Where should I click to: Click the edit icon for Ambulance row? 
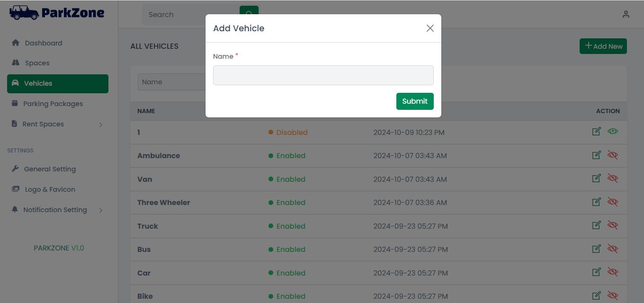[597, 155]
